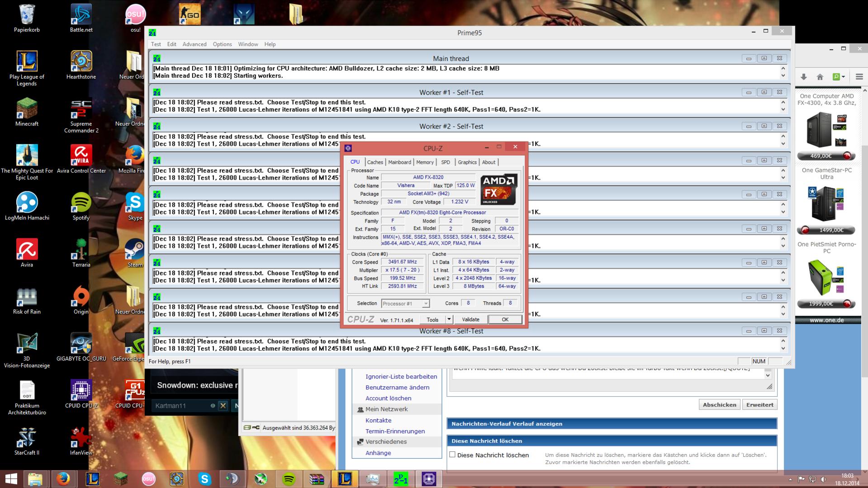Screen dimensions: 868x488
Task: Open the 'Nachrichten-Verlauf Verlauf anzeigen' bar
Action: coord(612,424)
